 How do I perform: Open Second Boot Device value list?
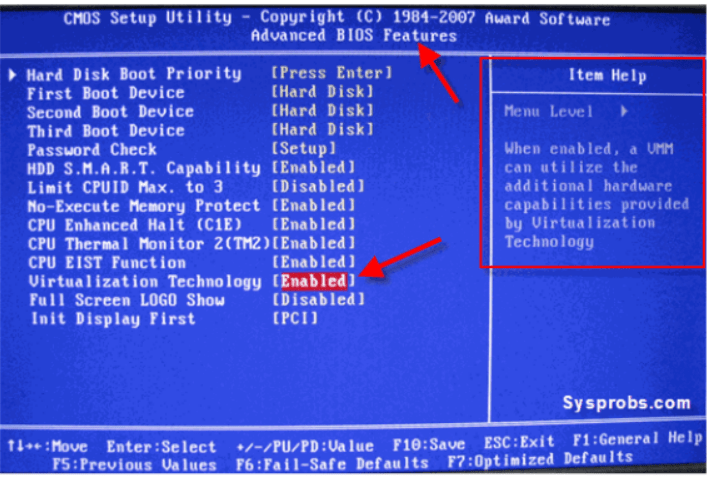pyautogui.click(x=323, y=111)
